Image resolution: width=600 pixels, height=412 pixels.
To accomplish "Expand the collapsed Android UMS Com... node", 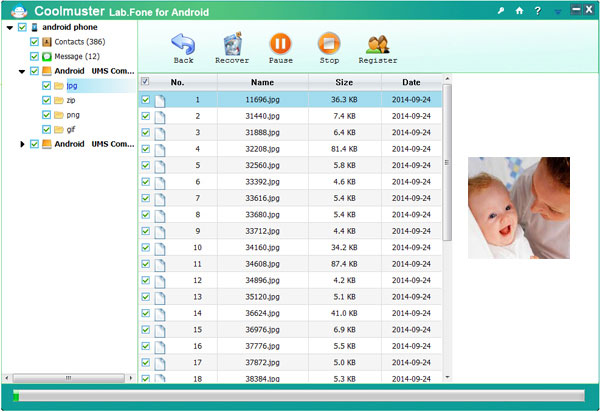I will pos(23,144).
